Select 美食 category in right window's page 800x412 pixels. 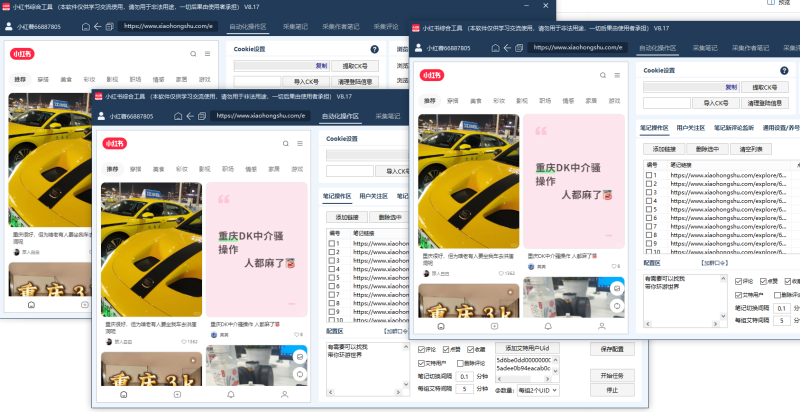pos(476,101)
